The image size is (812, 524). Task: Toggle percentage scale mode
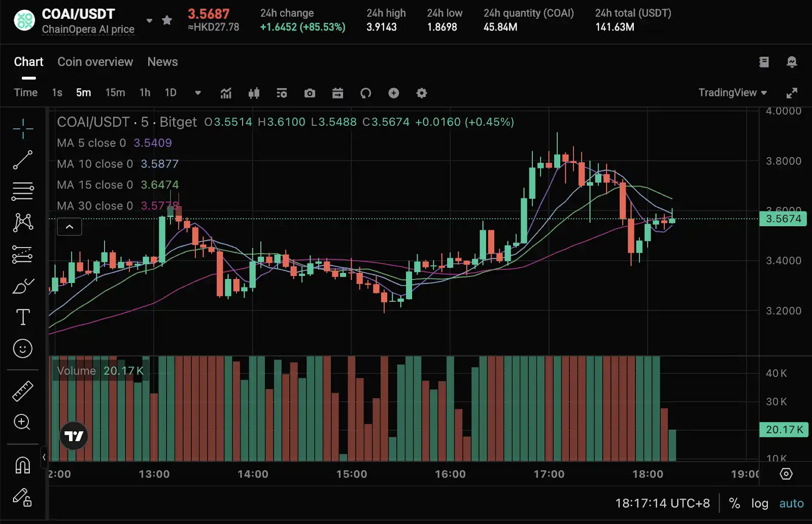734,503
